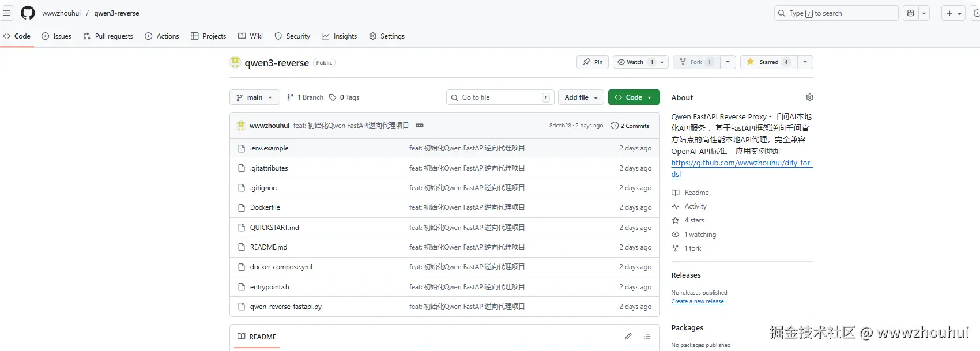The width and height of the screenshot is (980, 351).
Task: Open commit 8dceb28 hash link
Action: (560, 126)
